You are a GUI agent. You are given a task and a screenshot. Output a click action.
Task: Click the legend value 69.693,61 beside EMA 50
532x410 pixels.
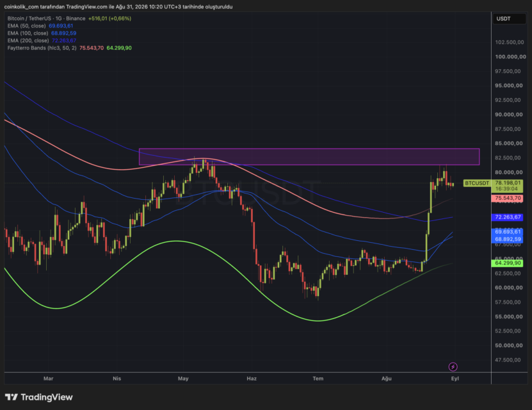click(x=61, y=26)
